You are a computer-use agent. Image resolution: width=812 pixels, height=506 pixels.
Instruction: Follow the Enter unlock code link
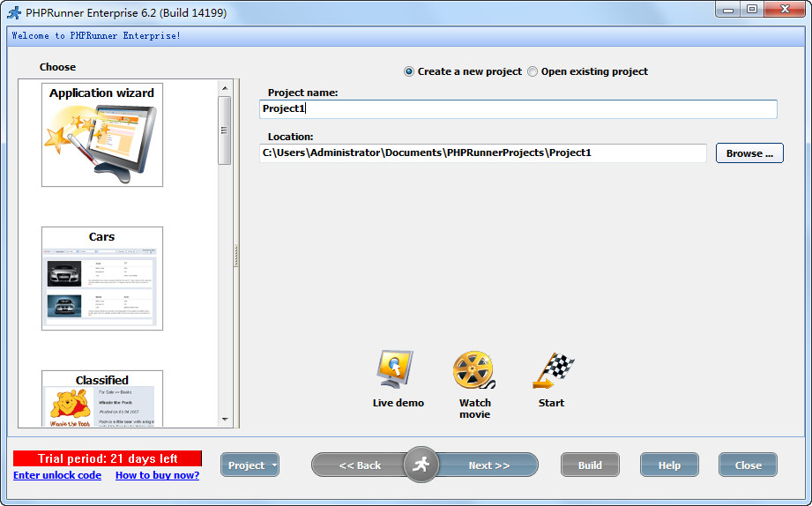click(x=57, y=475)
